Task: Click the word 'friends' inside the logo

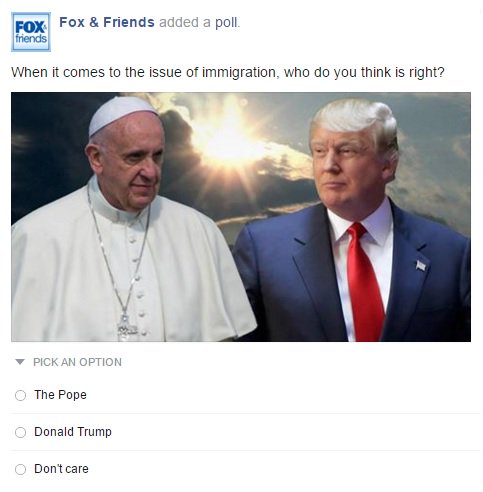Action: pos(31,39)
